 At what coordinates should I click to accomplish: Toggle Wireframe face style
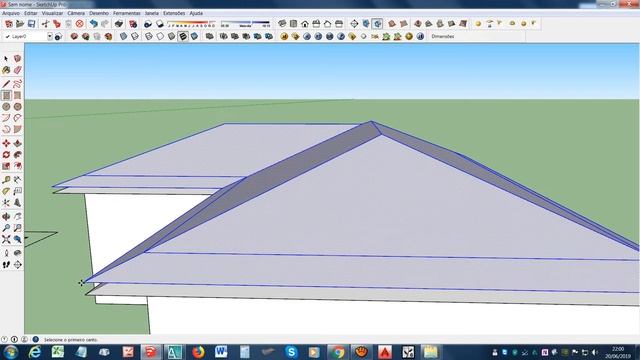149,36
